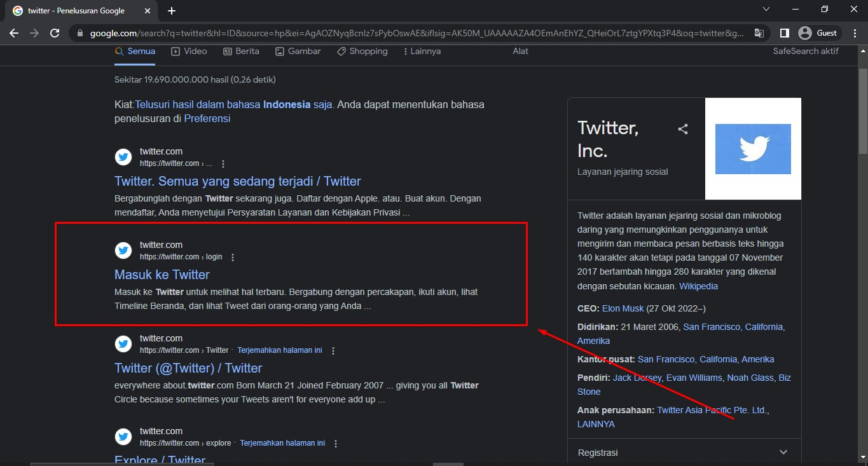868x466 pixels.
Task: Switch to Berita results tab
Action: [x=241, y=51]
